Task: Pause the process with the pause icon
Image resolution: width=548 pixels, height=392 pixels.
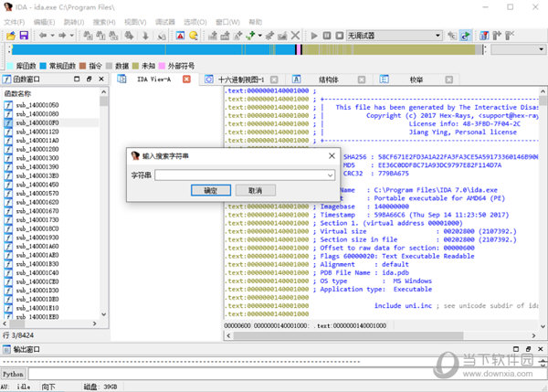Action: coord(327,36)
